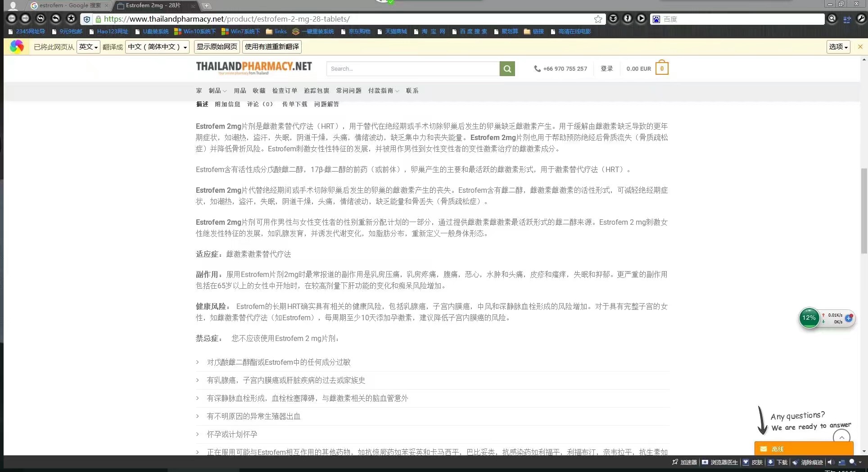Click the magnifier search button beside Baidu box
868x472 pixels.
coord(832,18)
